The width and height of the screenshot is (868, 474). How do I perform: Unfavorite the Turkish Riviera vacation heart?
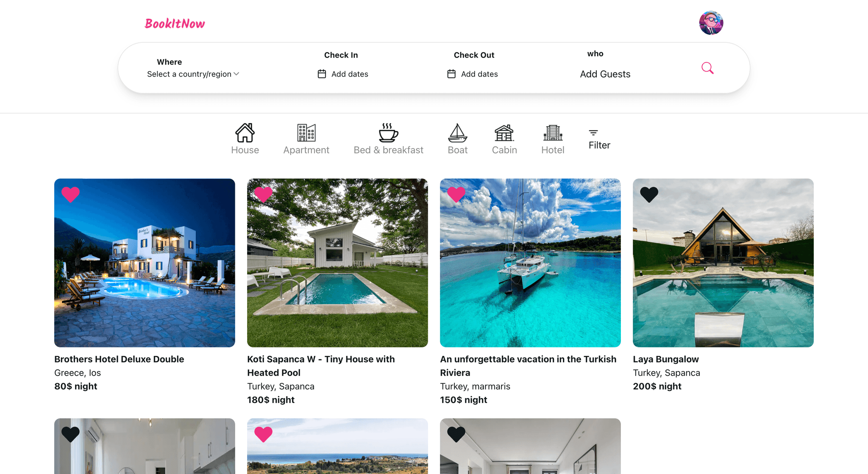[x=456, y=194]
